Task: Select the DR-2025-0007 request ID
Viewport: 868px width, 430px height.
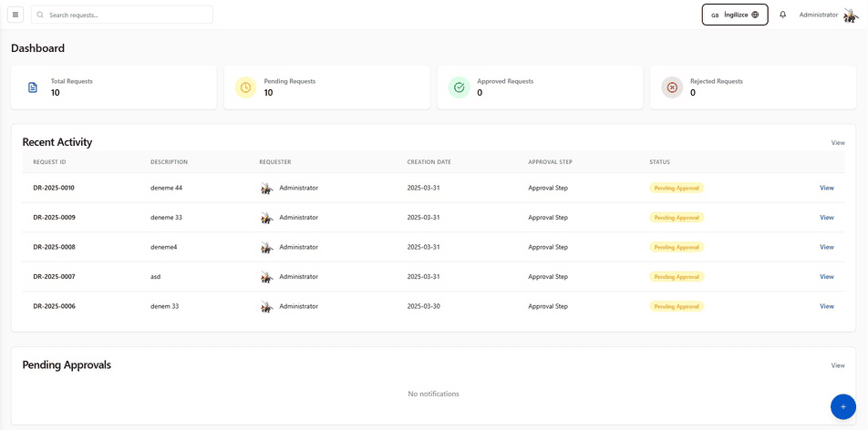Action: [55, 277]
